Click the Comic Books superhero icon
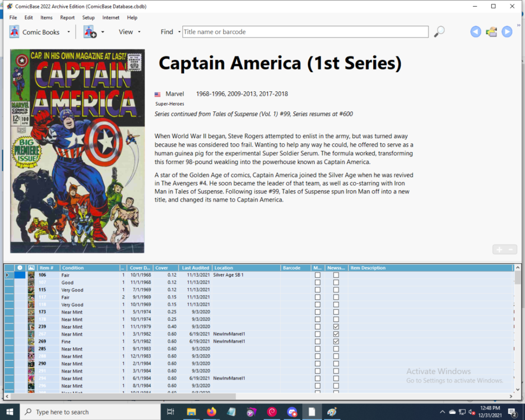 pyautogui.click(x=14, y=32)
